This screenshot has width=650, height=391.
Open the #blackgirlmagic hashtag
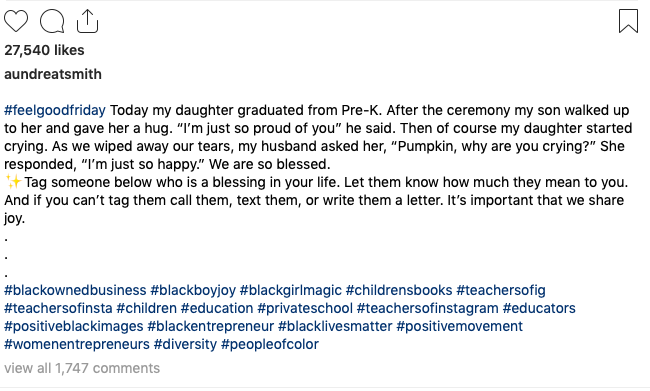[291, 290]
